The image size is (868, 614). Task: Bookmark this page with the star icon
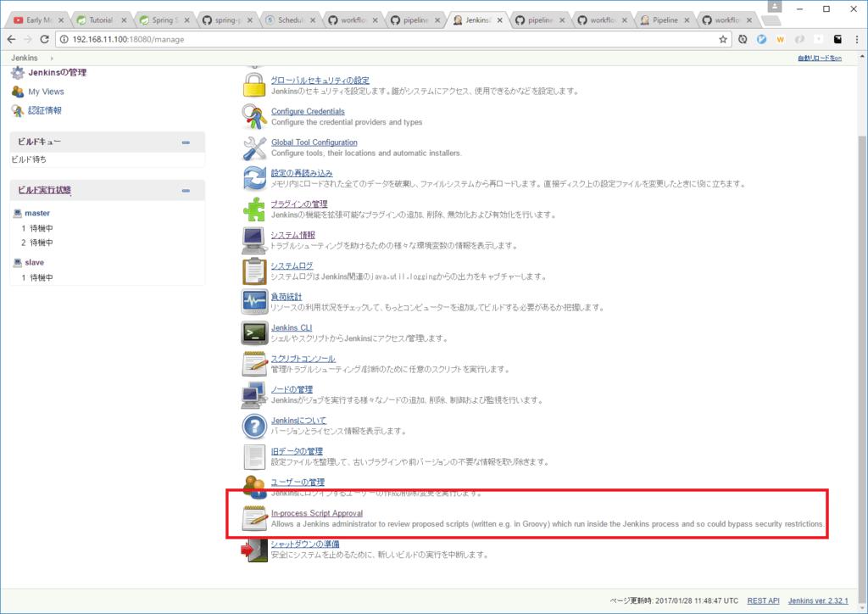[722, 39]
